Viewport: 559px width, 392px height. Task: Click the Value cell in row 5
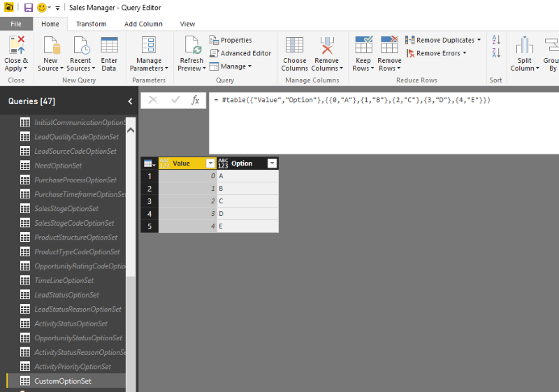(x=187, y=226)
